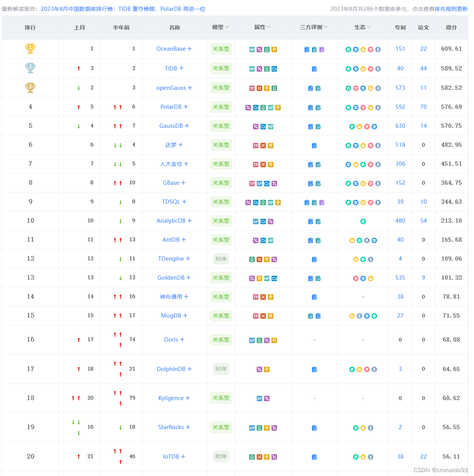Click score 213.10 in AnalyticDB row
This screenshot has height=476, width=474.
click(451, 221)
